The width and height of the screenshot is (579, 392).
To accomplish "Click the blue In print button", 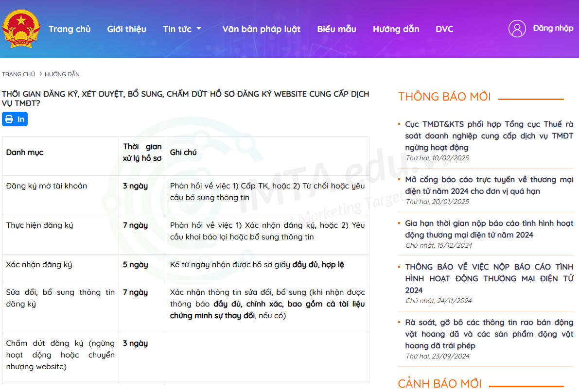I will (x=15, y=119).
